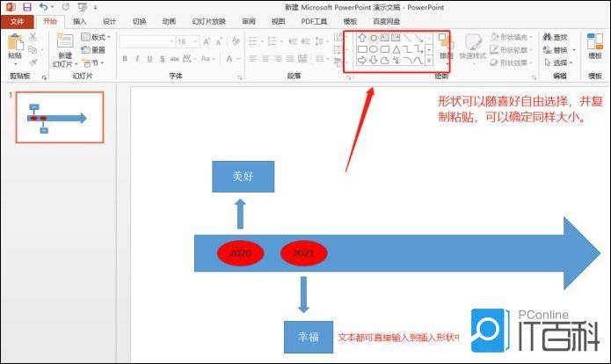Open the quick access toolbar customize arrow

tap(96, 7)
